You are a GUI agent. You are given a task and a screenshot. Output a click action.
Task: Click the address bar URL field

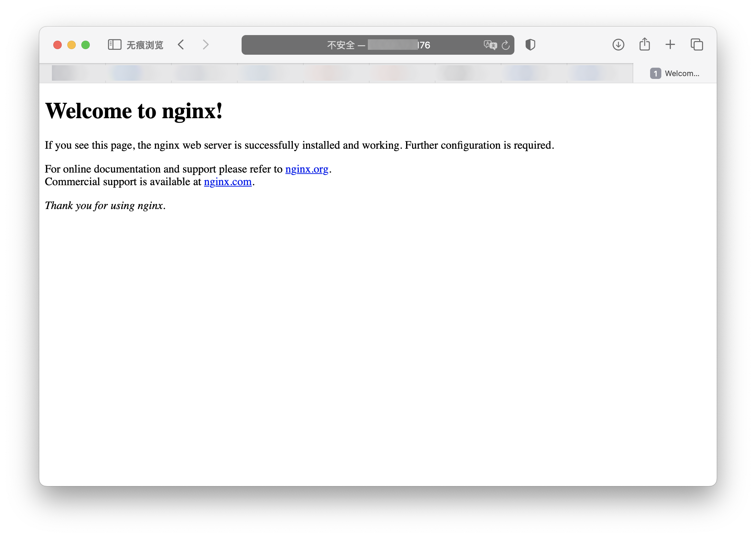[379, 45]
